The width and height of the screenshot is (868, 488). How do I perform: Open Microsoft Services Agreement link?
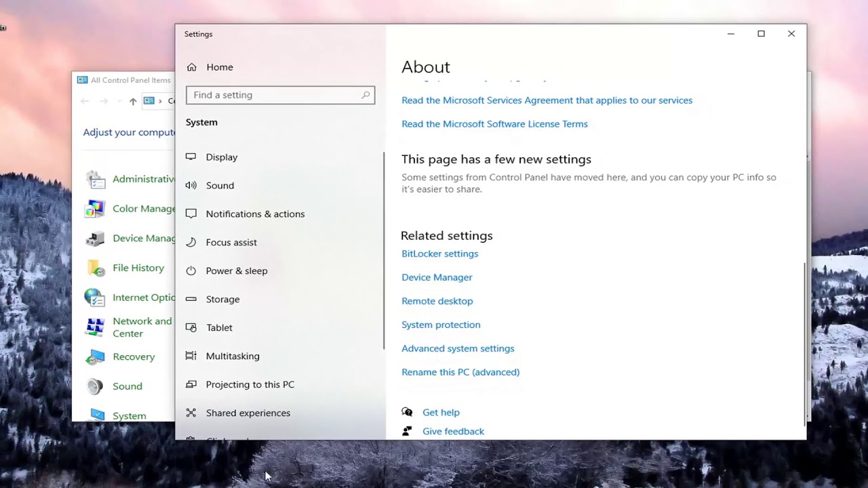(547, 100)
